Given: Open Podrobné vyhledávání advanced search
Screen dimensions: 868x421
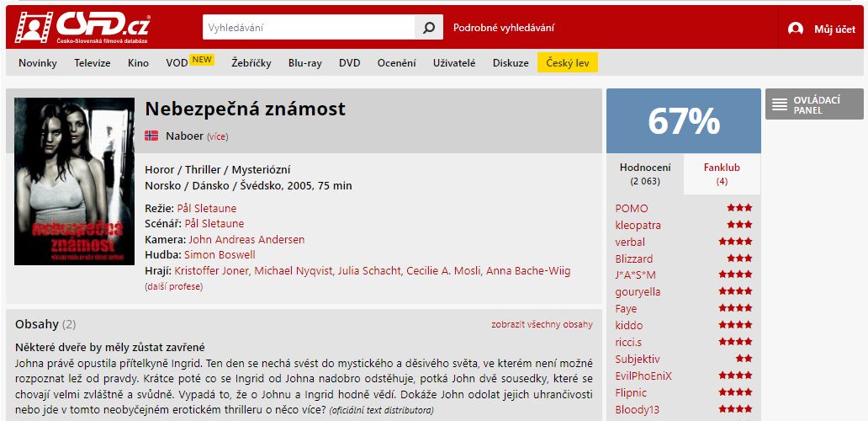Looking at the screenshot, I should pyautogui.click(x=503, y=28).
